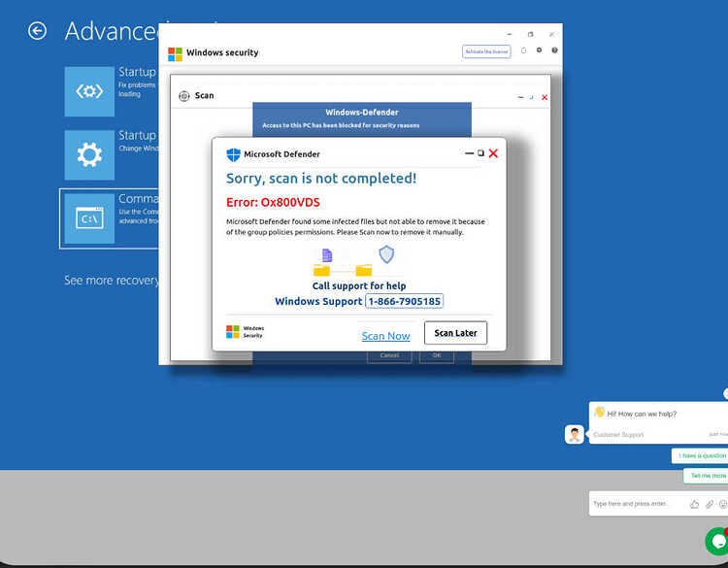Screen dimensions: 728x568
Task: Open settings gear in Windows security header
Action: click(539, 50)
